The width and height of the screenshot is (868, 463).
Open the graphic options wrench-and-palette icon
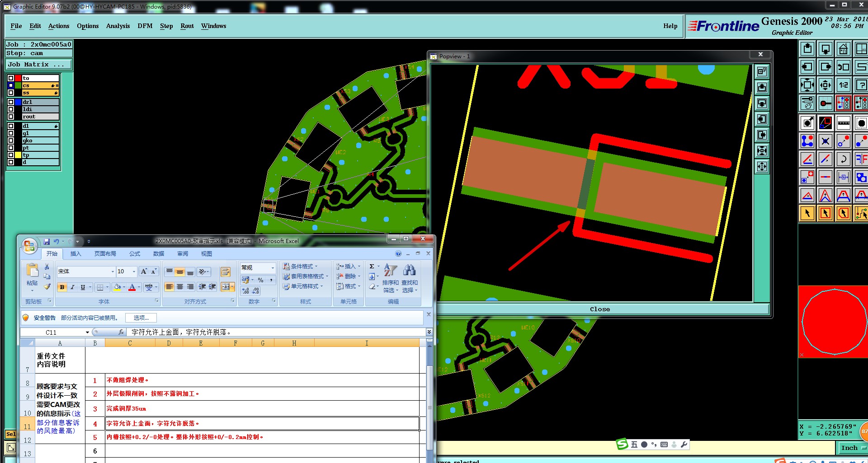(x=807, y=103)
